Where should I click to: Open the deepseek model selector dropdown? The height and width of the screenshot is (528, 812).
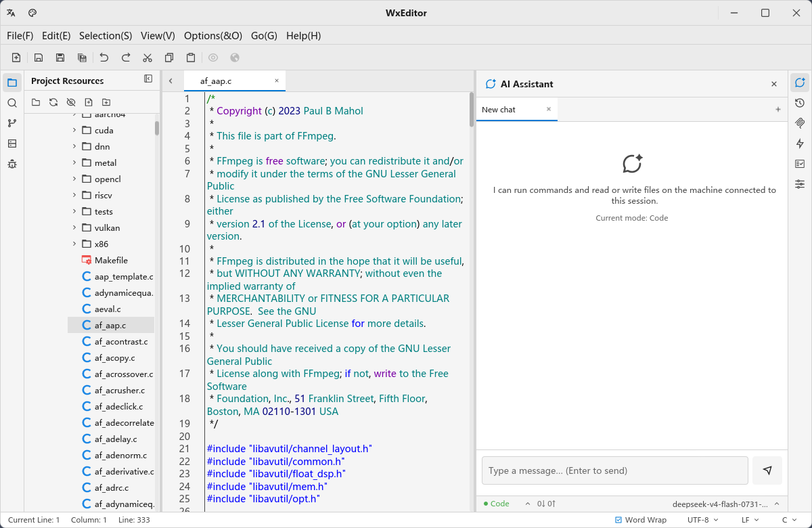726,504
